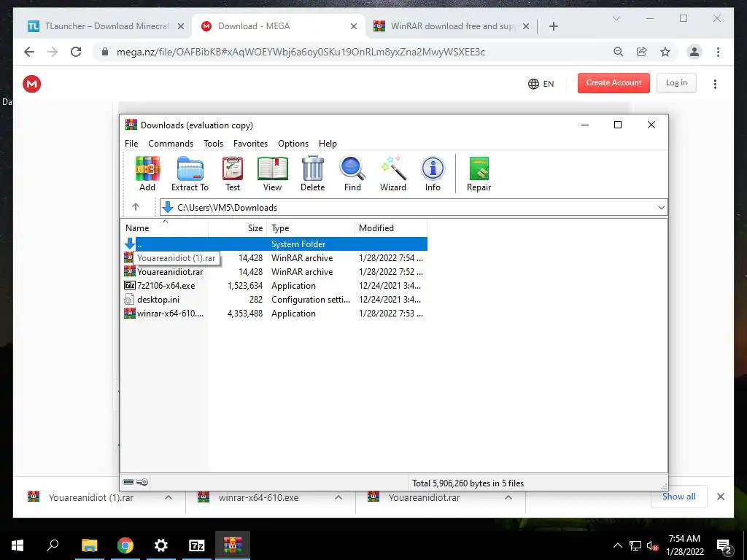747x560 pixels.
Task: Expand the WinRAR address path dropdown
Action: click(x=661, y=208)
